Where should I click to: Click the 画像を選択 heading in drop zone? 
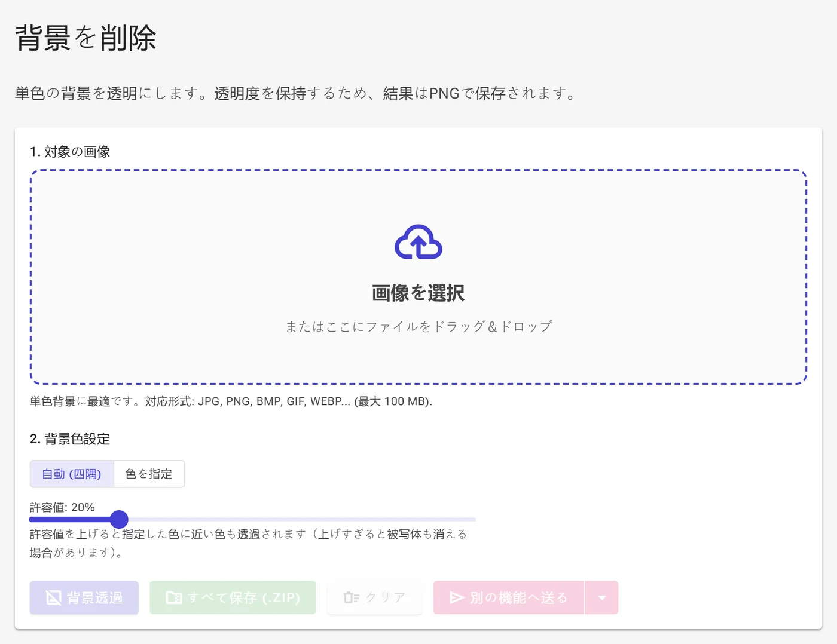[418, 293]
